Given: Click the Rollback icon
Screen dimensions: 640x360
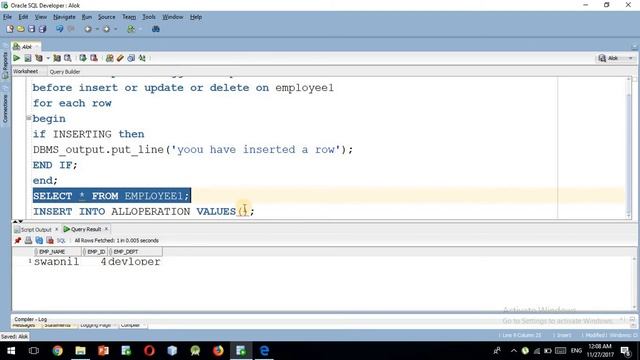Looking at the screenshot, I should [94, 58].
